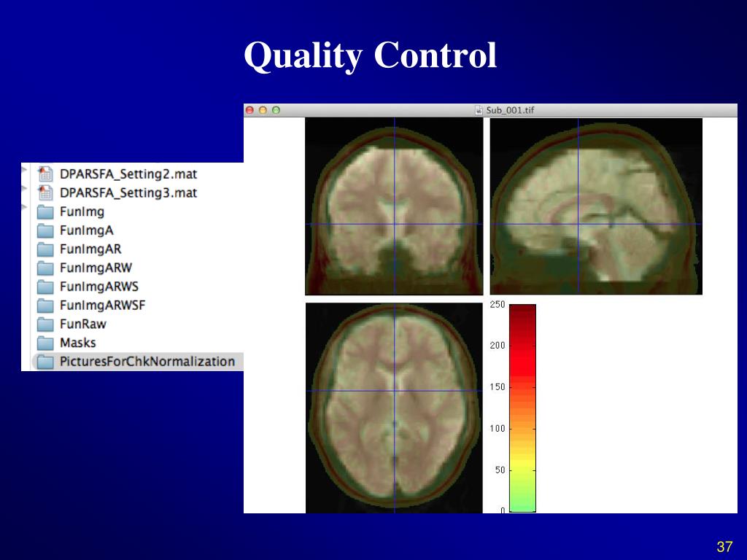747x560 pixels.
Task: Click the 150 label on the color scale
Action: [x=498, y=387]
